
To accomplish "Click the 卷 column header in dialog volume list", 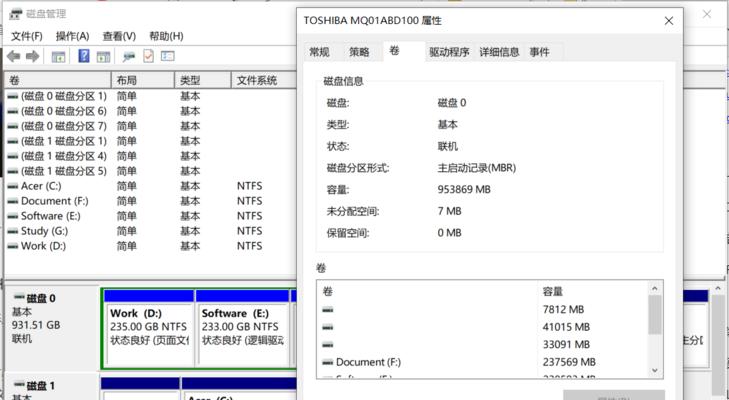I will [427, 292].
